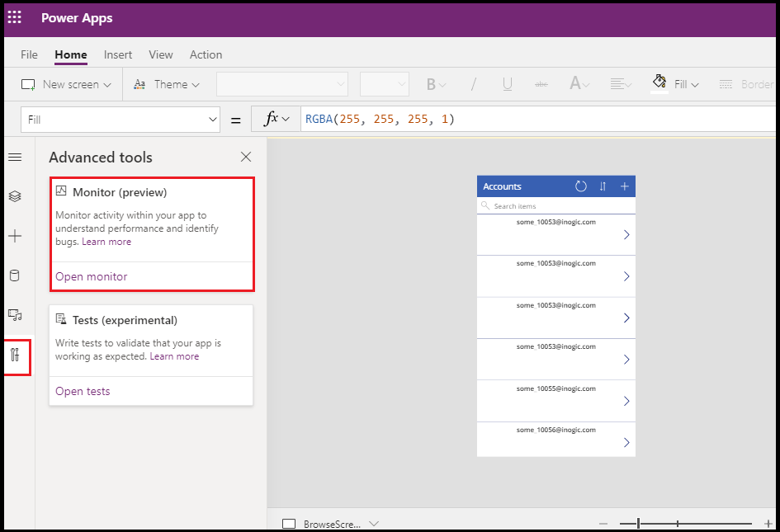Click the zoom out minus button

pos(603,524)
